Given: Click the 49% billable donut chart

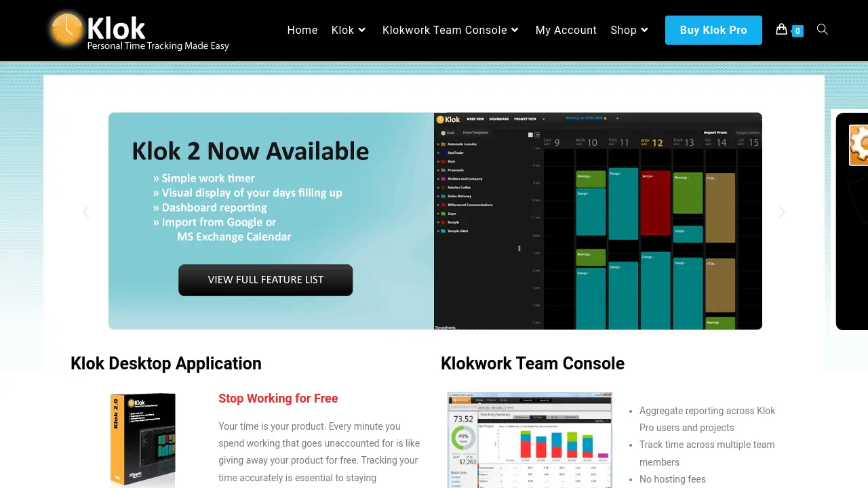Looking at the screenshot, I should [x=463, y=436].
